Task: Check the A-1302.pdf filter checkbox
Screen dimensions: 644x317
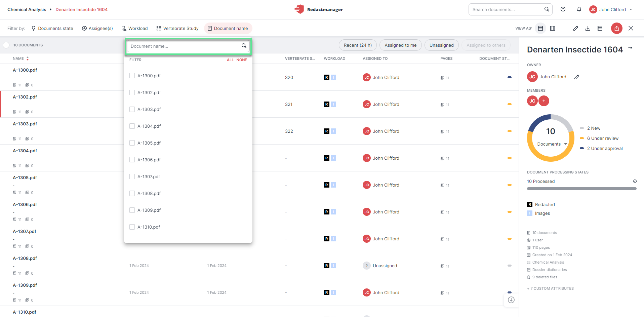Action: point(132,92)
